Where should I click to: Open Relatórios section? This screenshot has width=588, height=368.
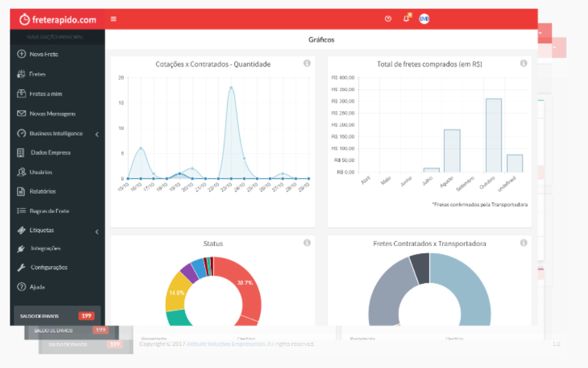(43, 192)
